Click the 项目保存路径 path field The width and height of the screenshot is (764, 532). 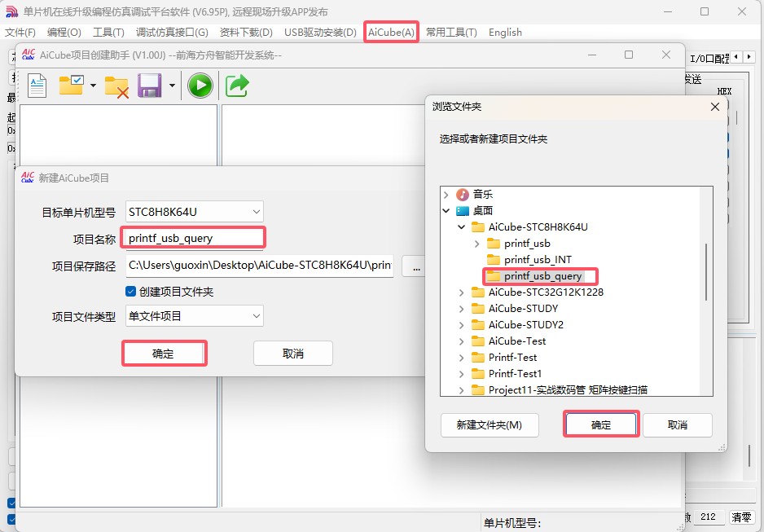pos(259,266)
